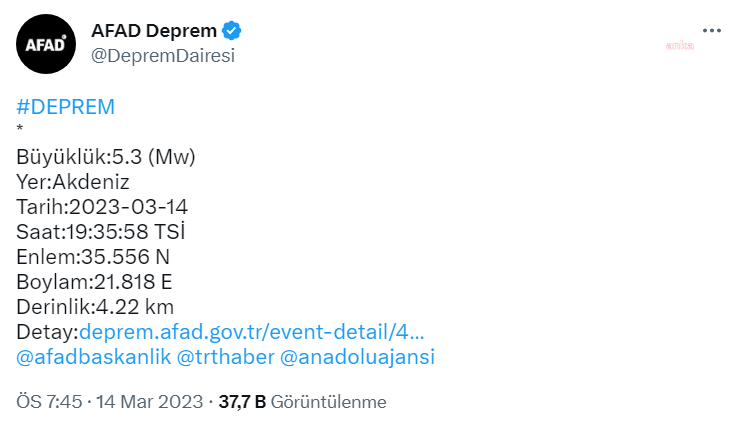
Task: Select the Yer:Akdeniz text line
Action: [x=73, y=182]
